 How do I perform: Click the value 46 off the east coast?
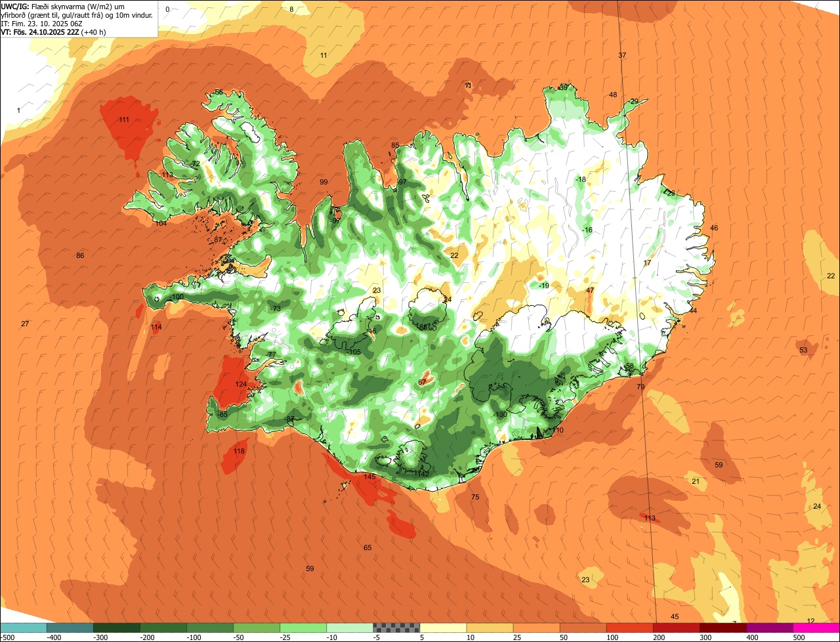click(714, 228)
